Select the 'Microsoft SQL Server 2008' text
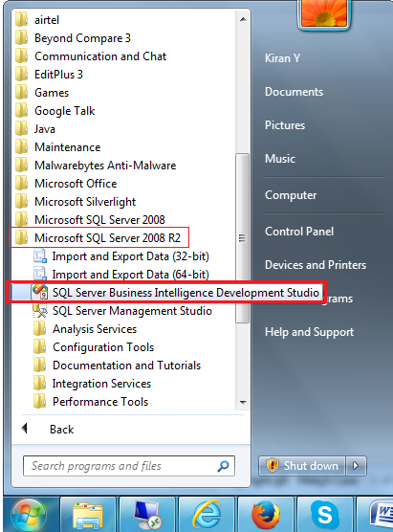 click(99, 220)
